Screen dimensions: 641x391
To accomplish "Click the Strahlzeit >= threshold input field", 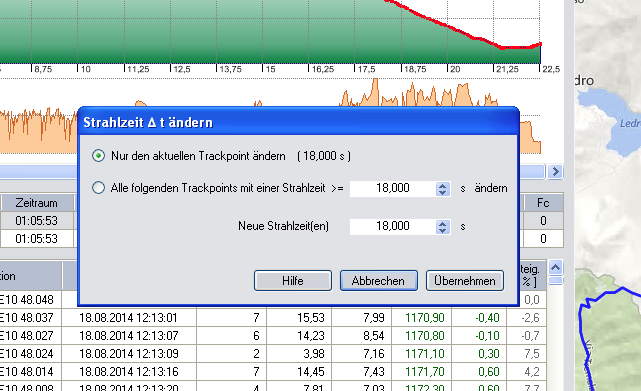I will pyautogui.click(x=393, y=188).
